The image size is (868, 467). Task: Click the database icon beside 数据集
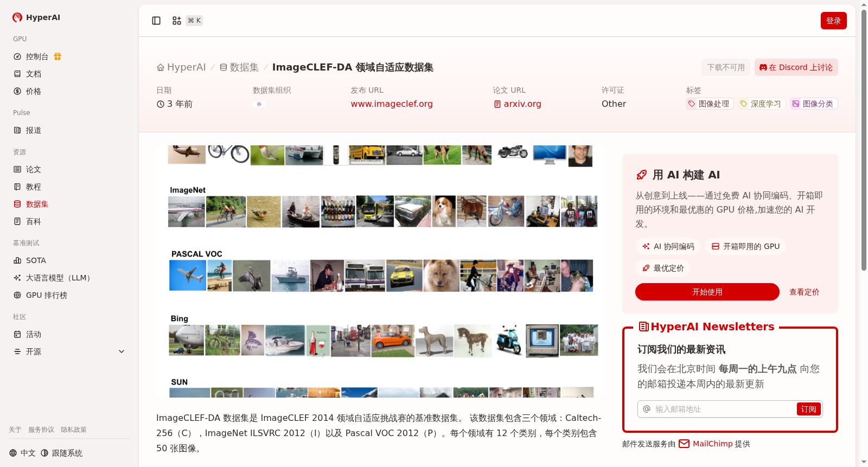coord(17,204)
